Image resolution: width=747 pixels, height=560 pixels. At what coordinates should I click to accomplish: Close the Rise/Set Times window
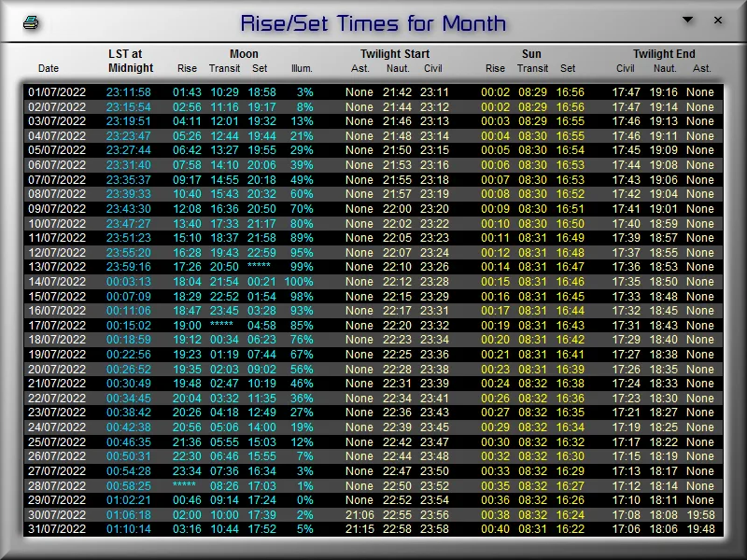[718, 20]
